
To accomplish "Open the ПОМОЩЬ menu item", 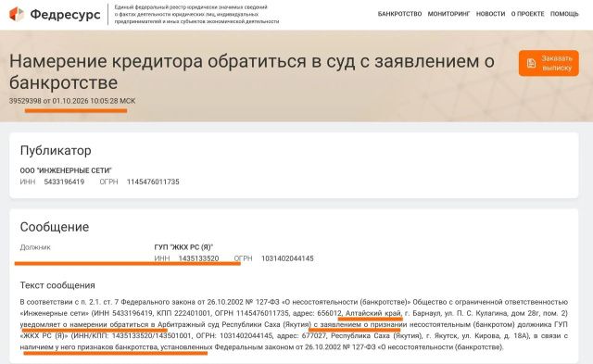I will pos(564,14).
